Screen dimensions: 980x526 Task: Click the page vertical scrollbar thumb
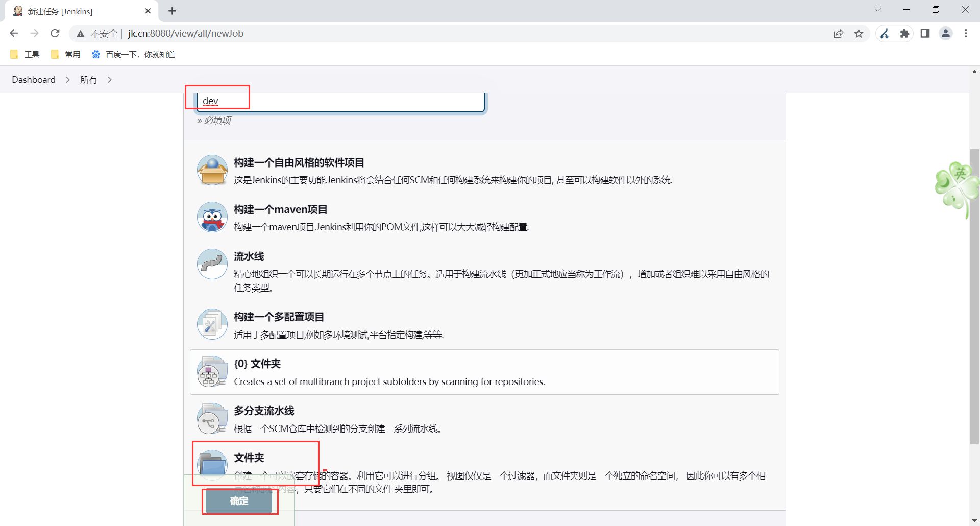coord(974,296)
